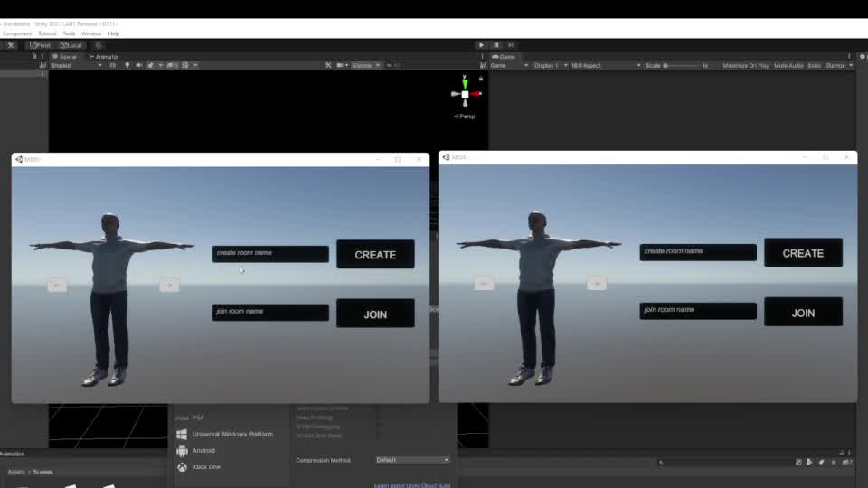The image size is (868, 488).
Task: Open the Window menu
Action: [90, 33]
